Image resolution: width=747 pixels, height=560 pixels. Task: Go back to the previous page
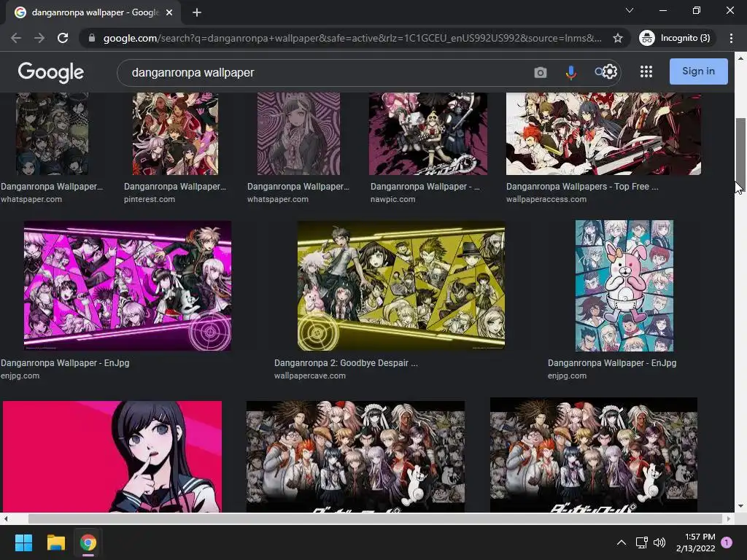[x=16, y=38]
